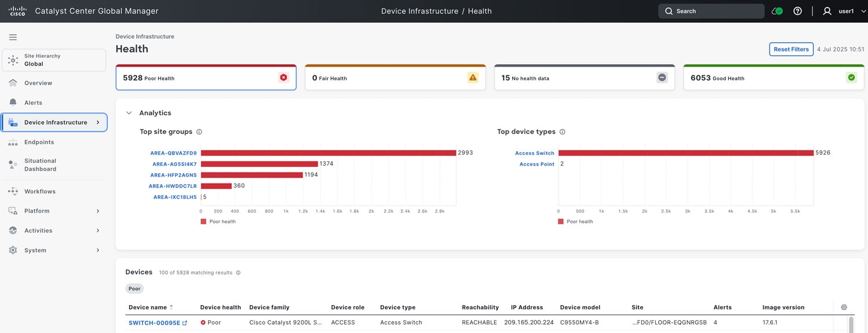Click the Site Hierarchy icon
868x333 pixels.
coord(13,60)
